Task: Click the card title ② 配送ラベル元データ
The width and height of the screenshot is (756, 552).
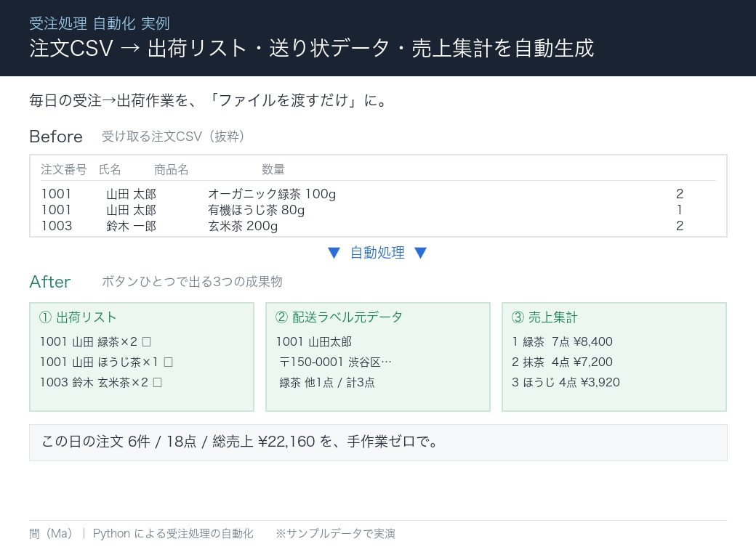Action: [x=339, y=317]
